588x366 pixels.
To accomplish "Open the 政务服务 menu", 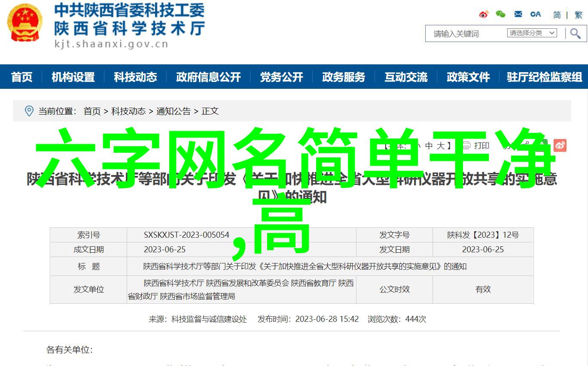I will (344, 77).
